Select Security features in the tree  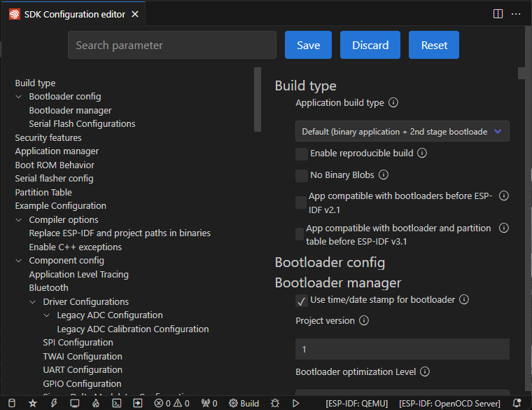point(48,137)
